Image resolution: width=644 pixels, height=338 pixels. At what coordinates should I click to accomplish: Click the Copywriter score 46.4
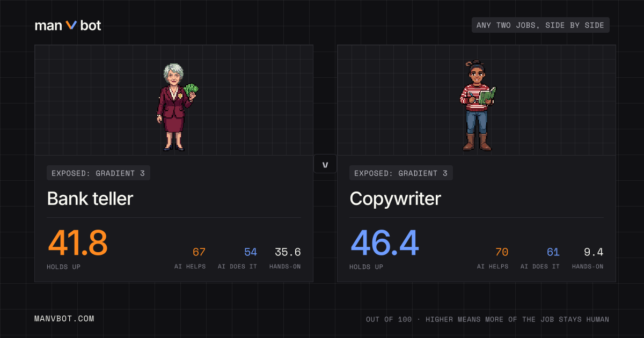pos(384,243)
